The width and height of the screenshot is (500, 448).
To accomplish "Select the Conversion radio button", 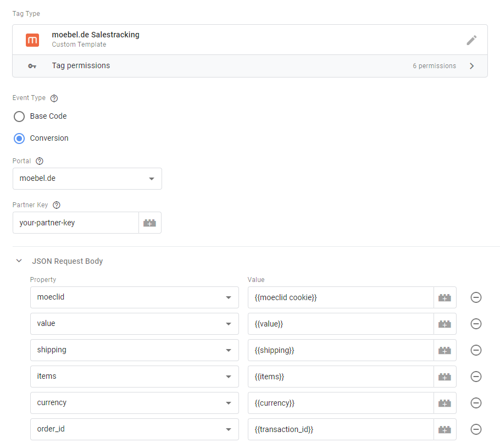I will [19, 139].
